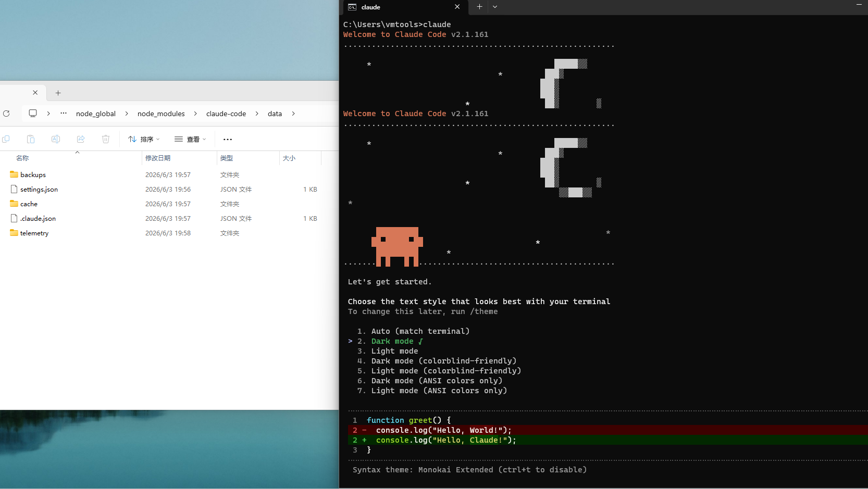Expand the chevron after data
868x489 pixels.
pyautogui.click(x=293, y=114)
